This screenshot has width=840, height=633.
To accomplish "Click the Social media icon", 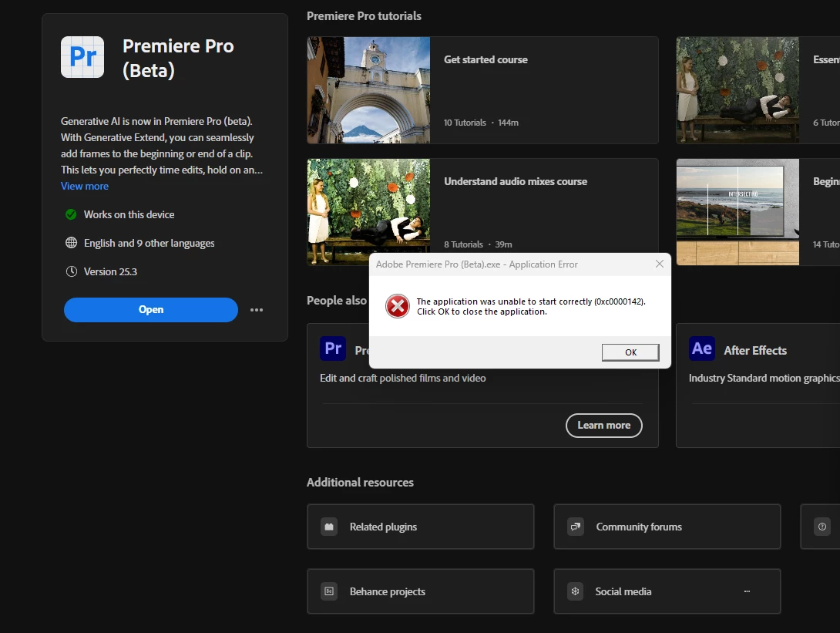I will tap(576, 591).
